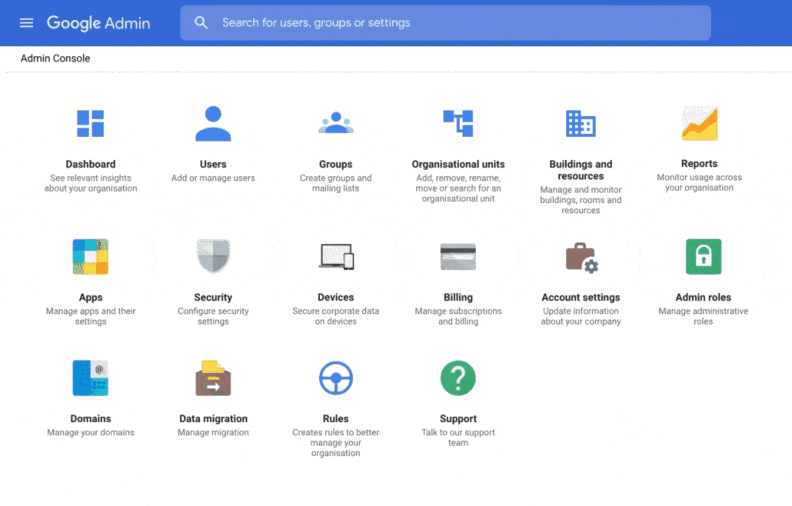
Task: Click 'Manage migration' text
Action: pyautogui.click(x=213, y=432)
